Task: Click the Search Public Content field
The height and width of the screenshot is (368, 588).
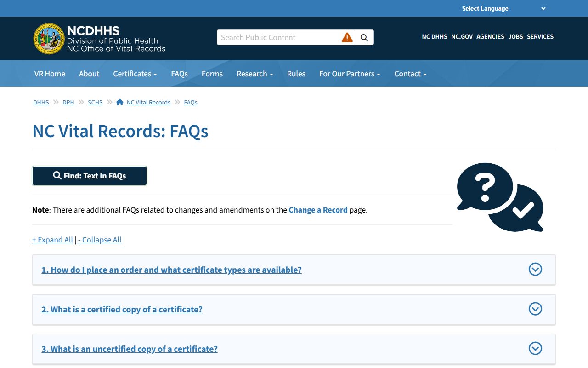Action: click(x=279, y=37)
